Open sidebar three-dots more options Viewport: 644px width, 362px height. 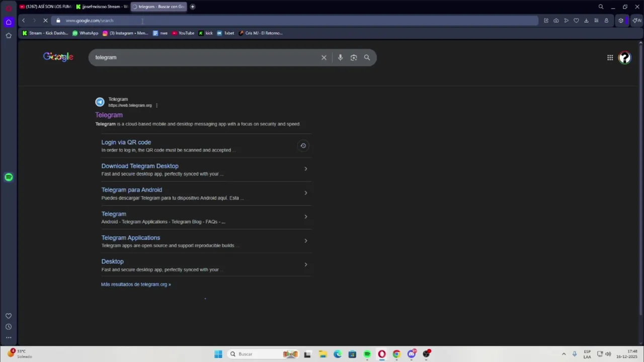tap(9, 337)
